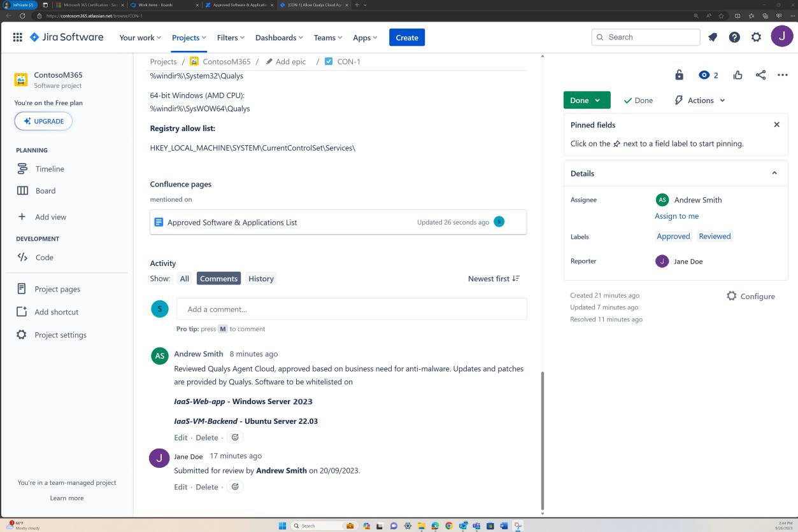Open the Projects menu in the navigation bar
This screenshot has width=798, height=532.
pyautogui.click(x=188, y=37)
